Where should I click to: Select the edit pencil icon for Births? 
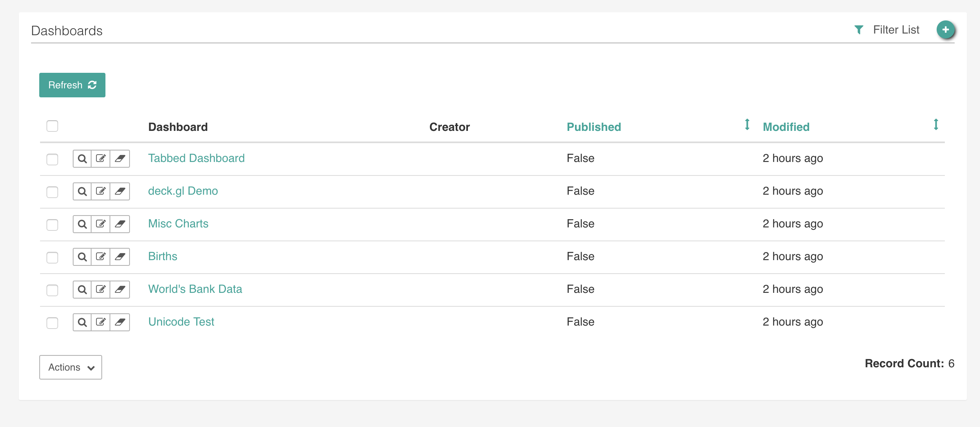[101, 256]
